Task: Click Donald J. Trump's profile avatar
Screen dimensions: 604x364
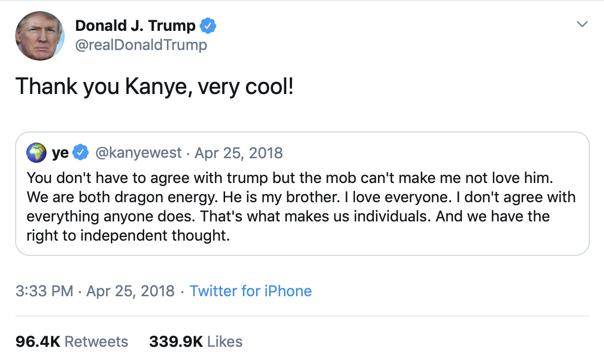Action: pyautogui.click(x=40, y=36)
